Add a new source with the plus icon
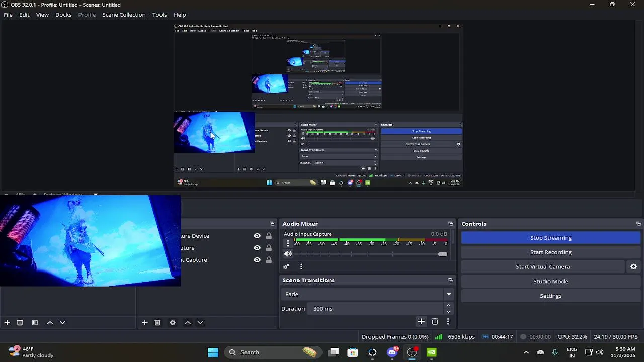 145,323
